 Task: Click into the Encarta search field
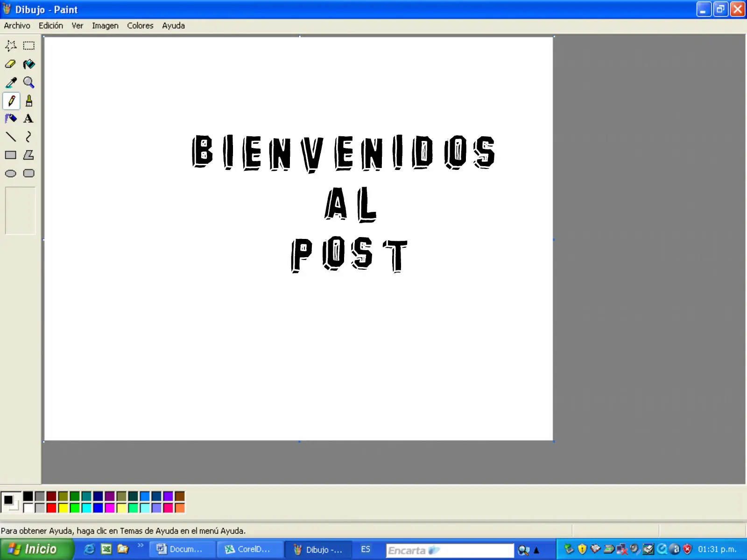pyautogui.click(x=450, y=551)
